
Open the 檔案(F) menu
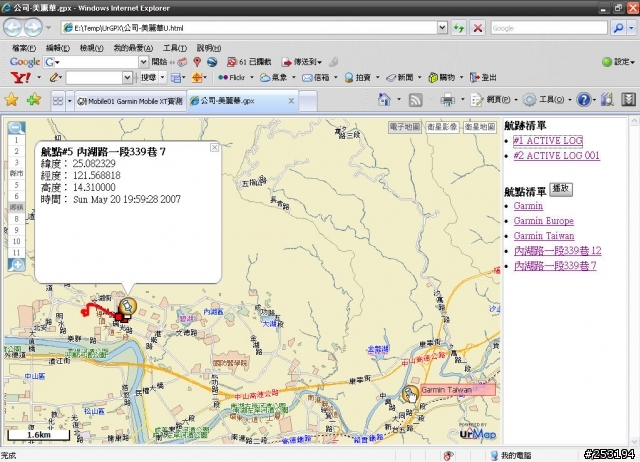tap(24, 48)
